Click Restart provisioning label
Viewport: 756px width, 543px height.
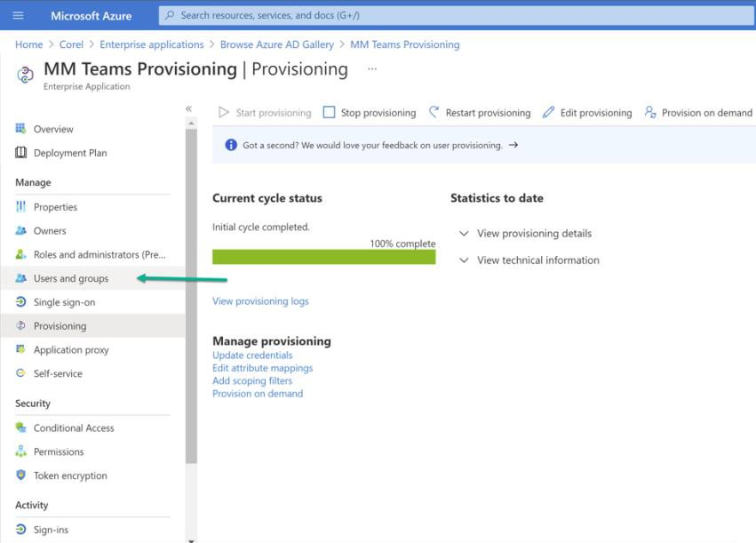tap(488, 113)
